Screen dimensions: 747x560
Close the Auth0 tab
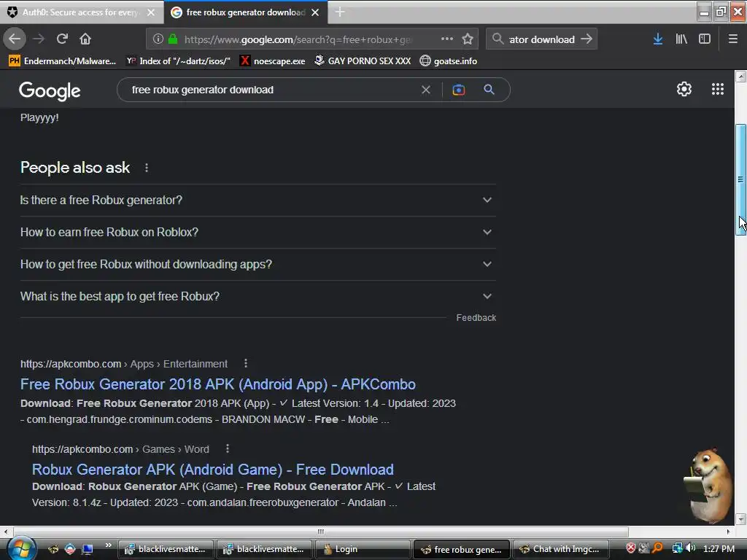pos(151,12)
